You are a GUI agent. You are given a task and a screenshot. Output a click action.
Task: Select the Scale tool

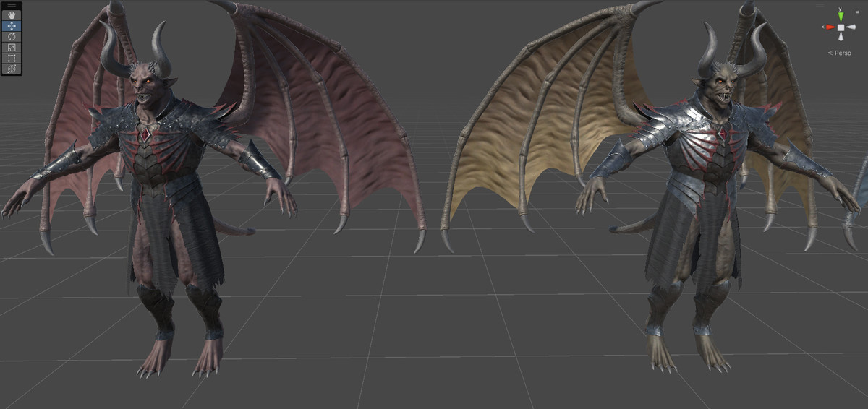[x=12, y=47]
